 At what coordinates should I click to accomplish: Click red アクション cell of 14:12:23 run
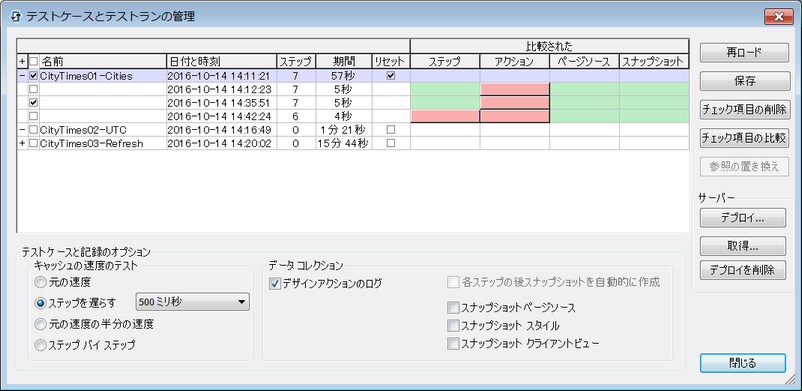click(x=515, y=89)
